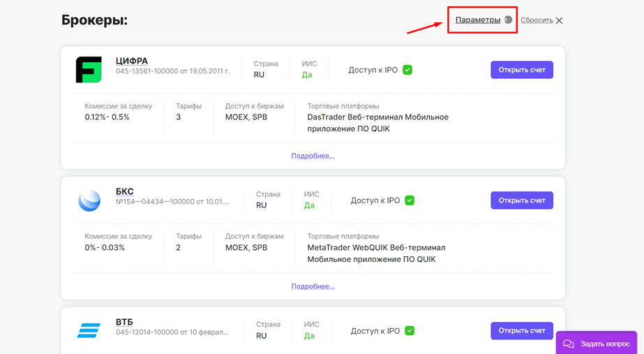The height and width of the screenshot is (354, 644).
Task: Open the БКС broker title link
Action: tap(124, 191)
